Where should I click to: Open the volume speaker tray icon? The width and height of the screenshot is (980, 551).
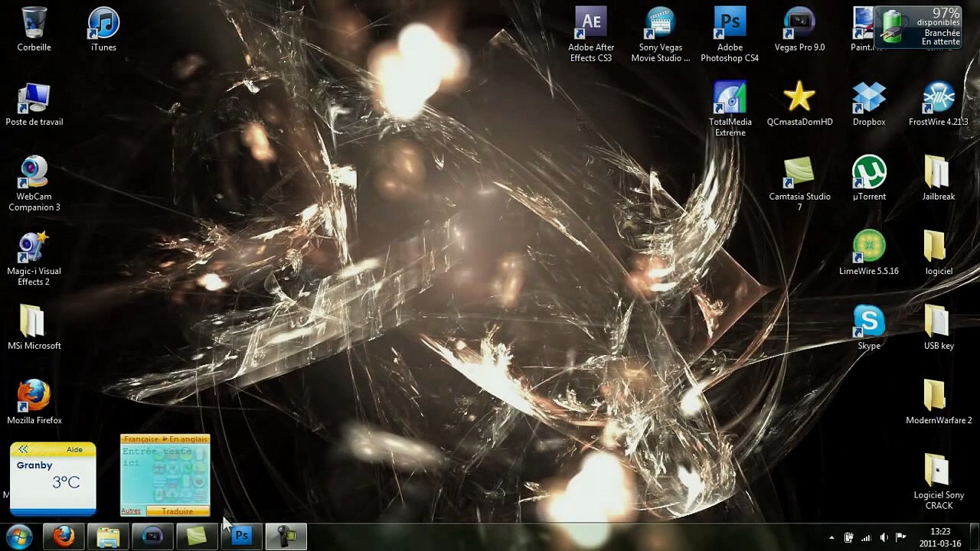(884, 537)
